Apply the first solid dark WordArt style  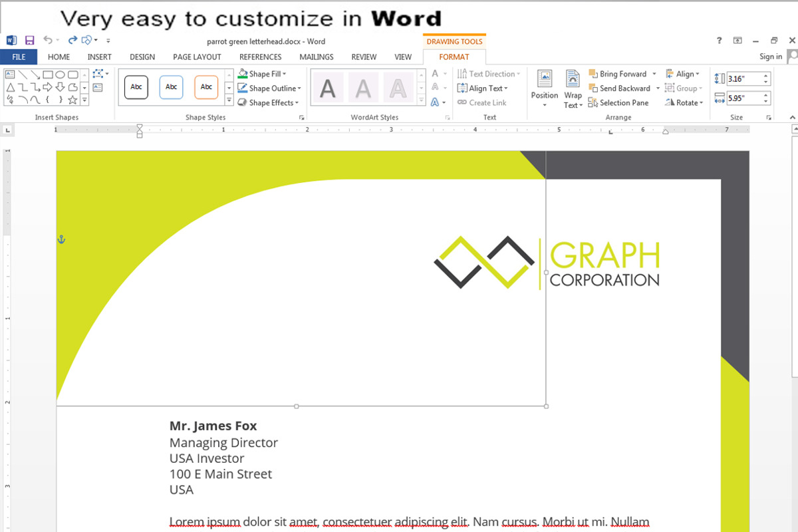tap(328, 88)
